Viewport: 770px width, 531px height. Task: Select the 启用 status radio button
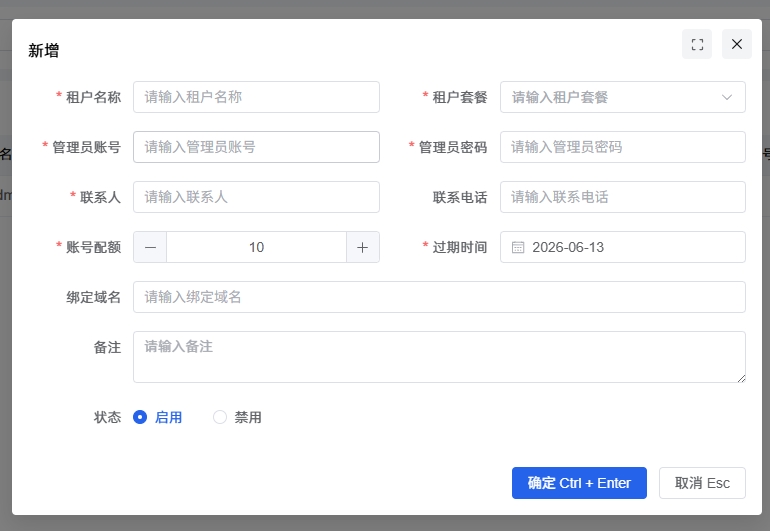click(x=140, y=417)
